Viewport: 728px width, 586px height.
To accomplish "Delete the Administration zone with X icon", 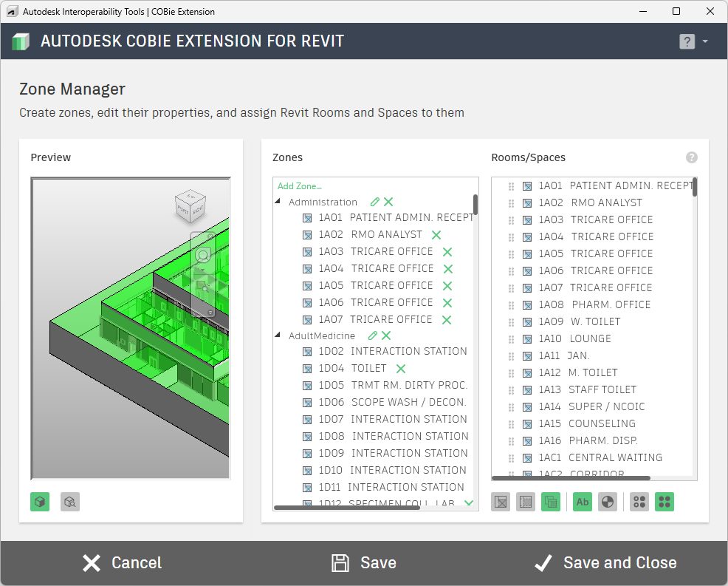I will [x=388, y=202].
